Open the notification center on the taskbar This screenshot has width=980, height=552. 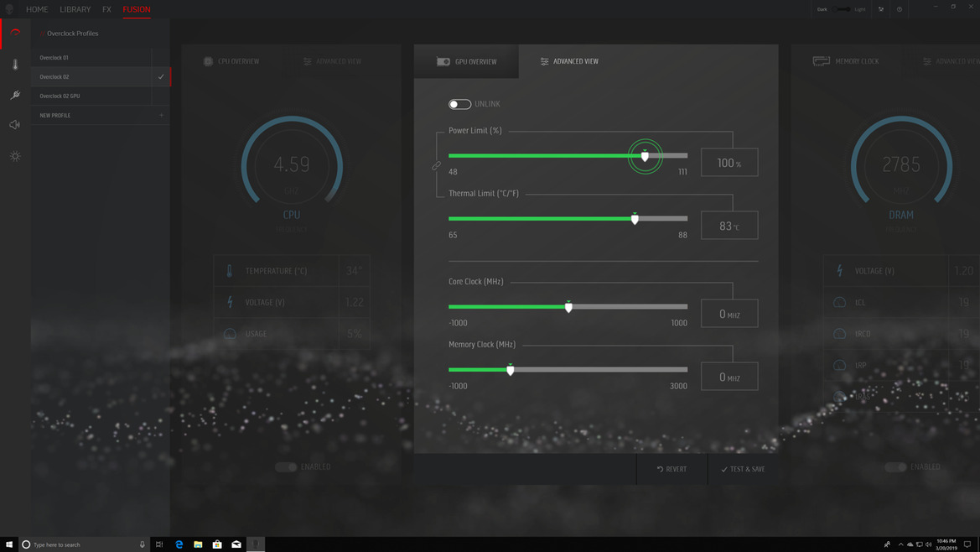point(967,544)
